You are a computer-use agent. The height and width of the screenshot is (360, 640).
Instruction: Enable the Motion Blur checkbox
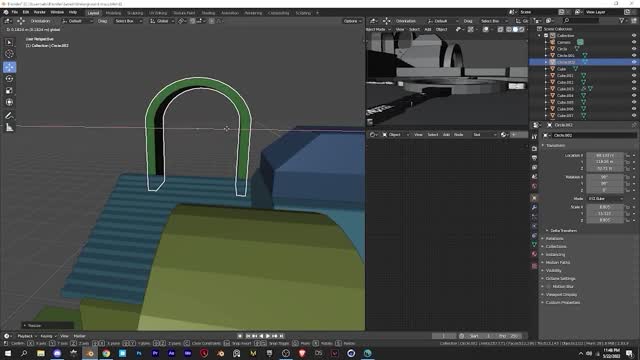coord(549,287)
